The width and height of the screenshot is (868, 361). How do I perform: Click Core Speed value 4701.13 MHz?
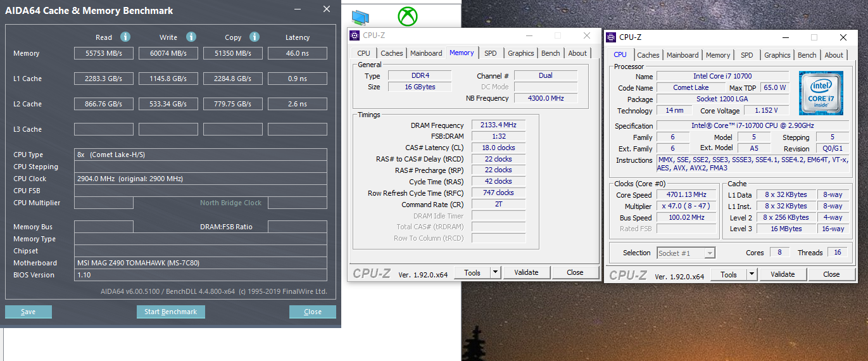point(686,195)
